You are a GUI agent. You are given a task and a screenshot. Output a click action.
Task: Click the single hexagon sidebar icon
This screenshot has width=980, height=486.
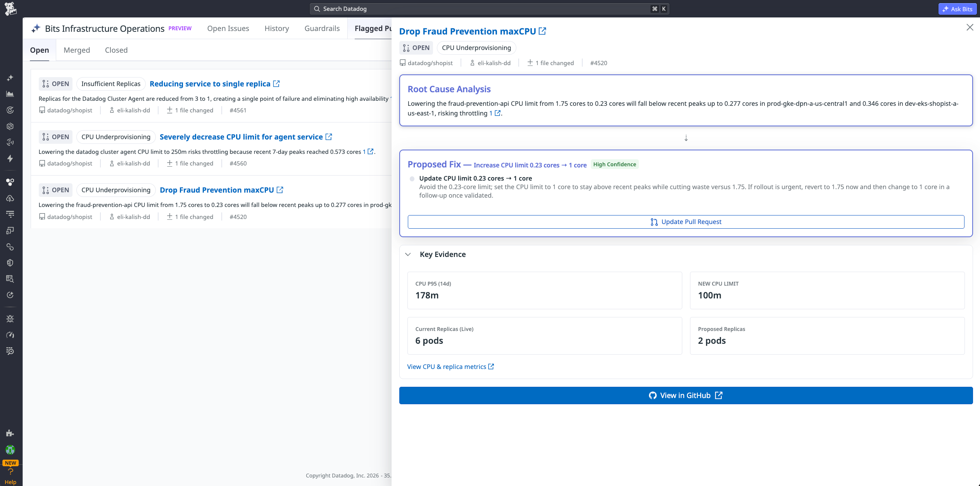pos(10,126)
